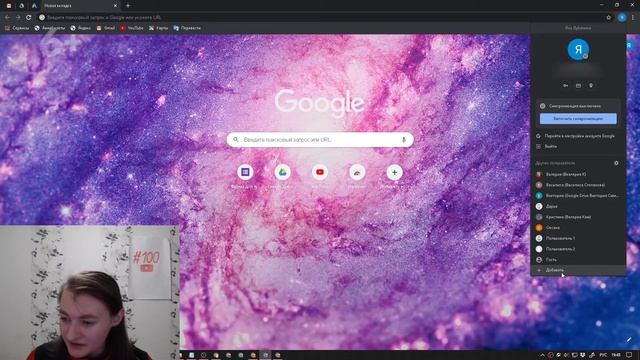Open Windows notification center icon
The image size is (640, 360).
coord(629,355)
